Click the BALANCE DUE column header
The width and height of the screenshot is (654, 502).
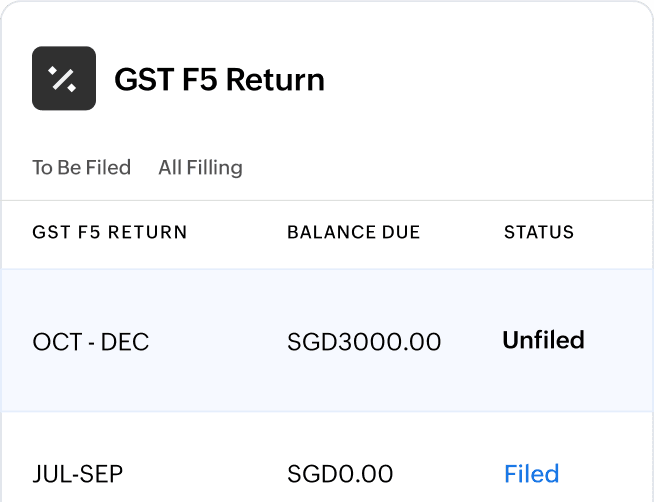point(353,233)
